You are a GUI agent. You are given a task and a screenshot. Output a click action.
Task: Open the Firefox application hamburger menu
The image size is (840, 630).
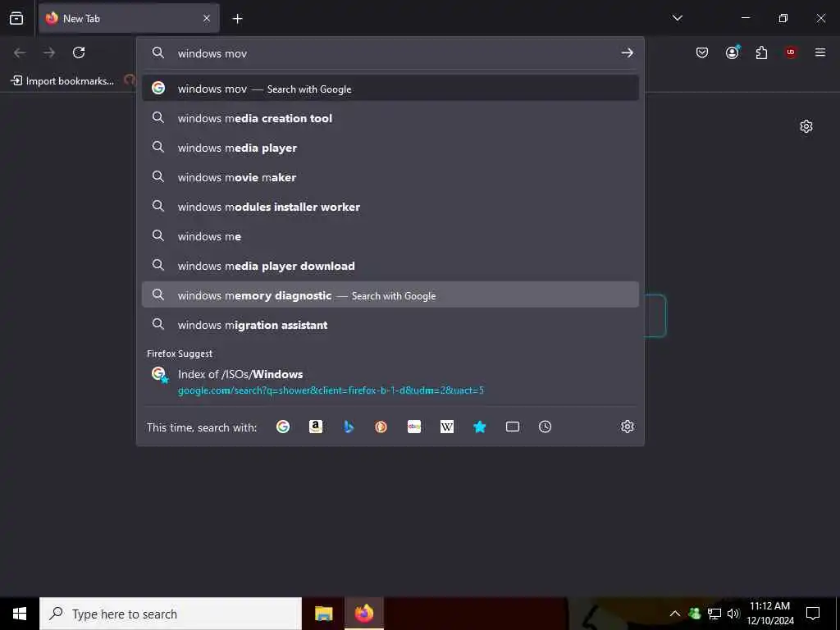[820, 52]
